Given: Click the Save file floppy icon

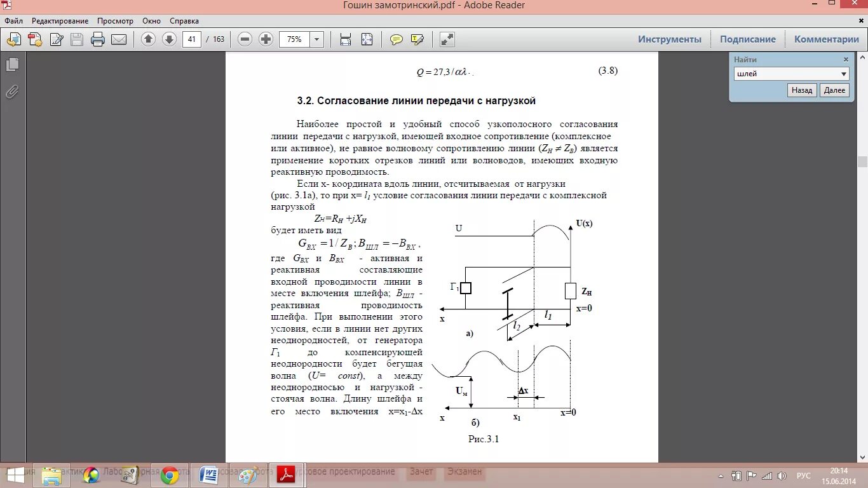Looking at the screenshot, I should 77,39.
